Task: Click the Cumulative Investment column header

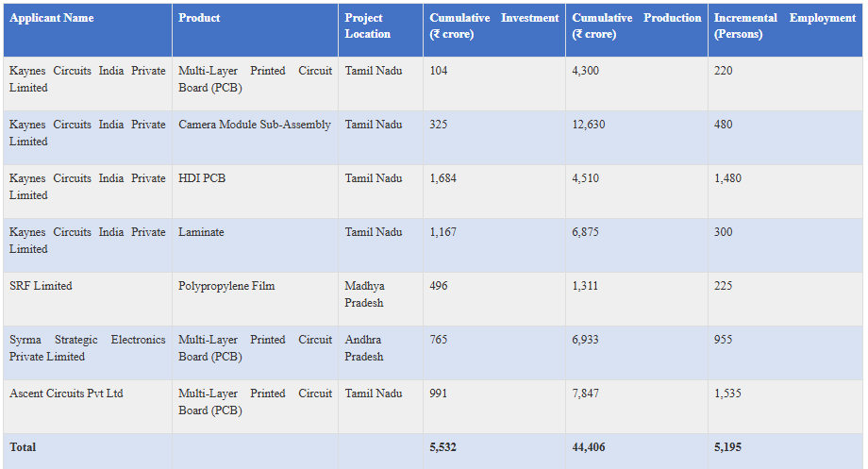Action: (x=493, y=26)
